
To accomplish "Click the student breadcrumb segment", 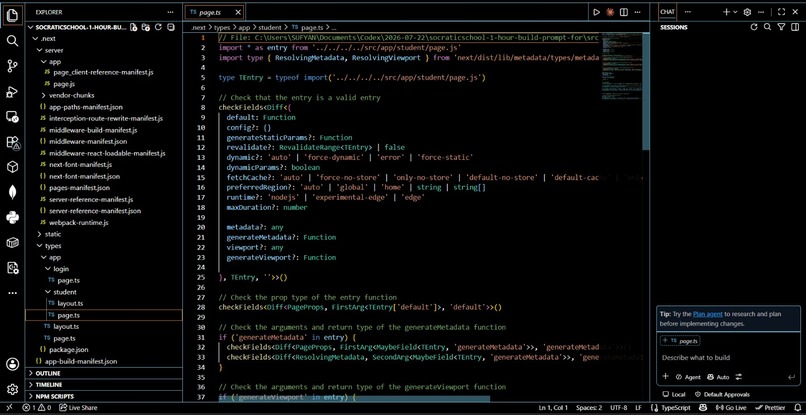I will pyautogui.click(x=269, y=27).
